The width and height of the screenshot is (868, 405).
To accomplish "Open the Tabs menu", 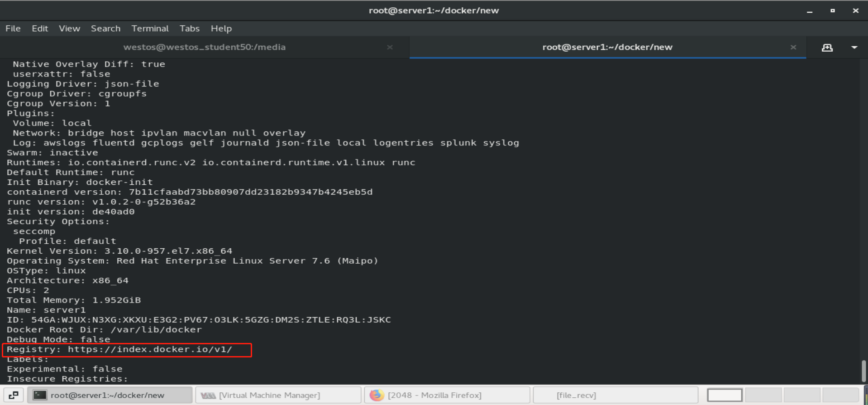I will click(189, 29).
